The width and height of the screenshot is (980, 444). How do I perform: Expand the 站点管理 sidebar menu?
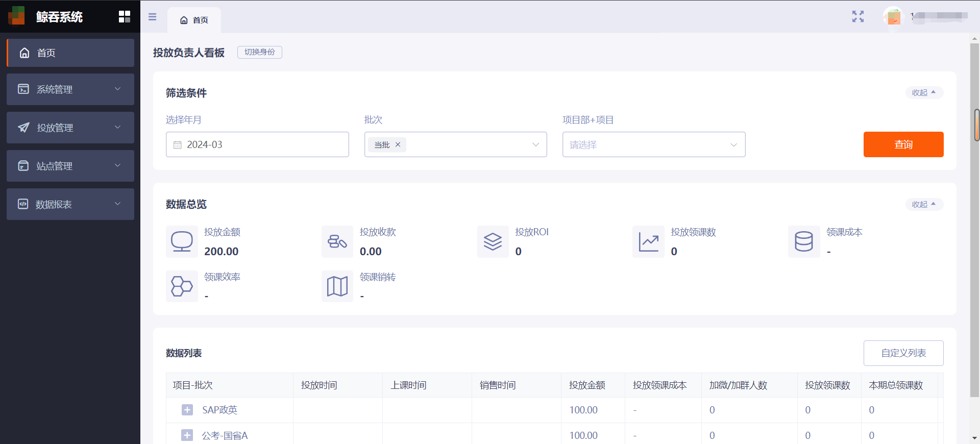click(70, 166)
